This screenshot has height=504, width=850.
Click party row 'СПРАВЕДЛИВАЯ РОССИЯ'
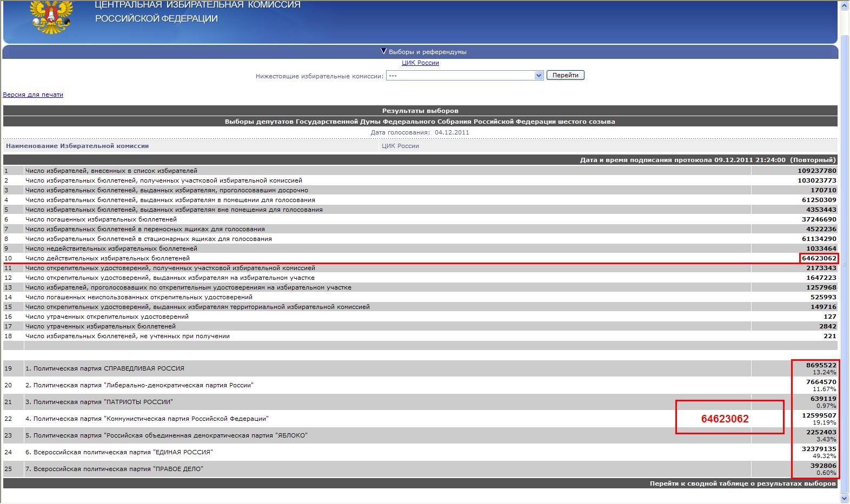(420, 368)
